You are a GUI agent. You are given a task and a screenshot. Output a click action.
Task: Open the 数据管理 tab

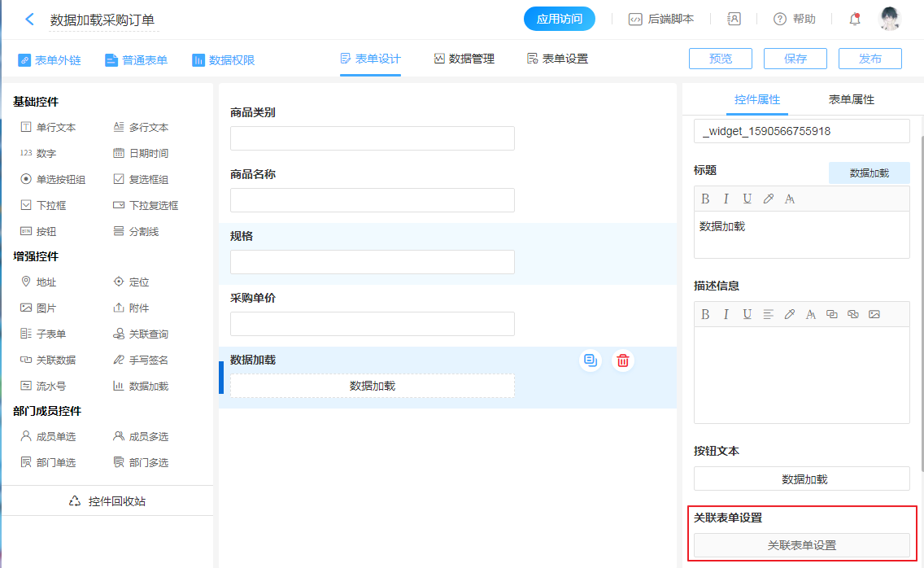point(464,59)
